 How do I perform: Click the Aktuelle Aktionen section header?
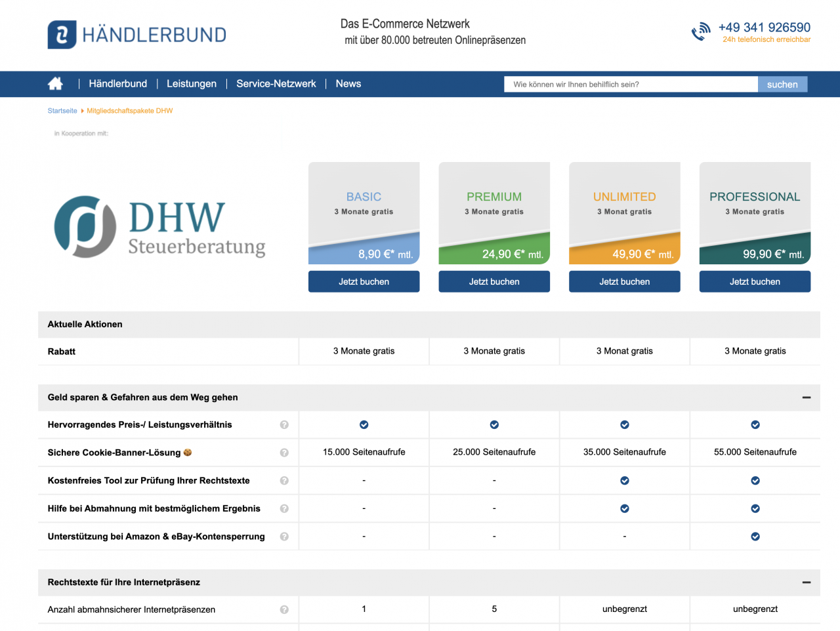tap(429, 324)
